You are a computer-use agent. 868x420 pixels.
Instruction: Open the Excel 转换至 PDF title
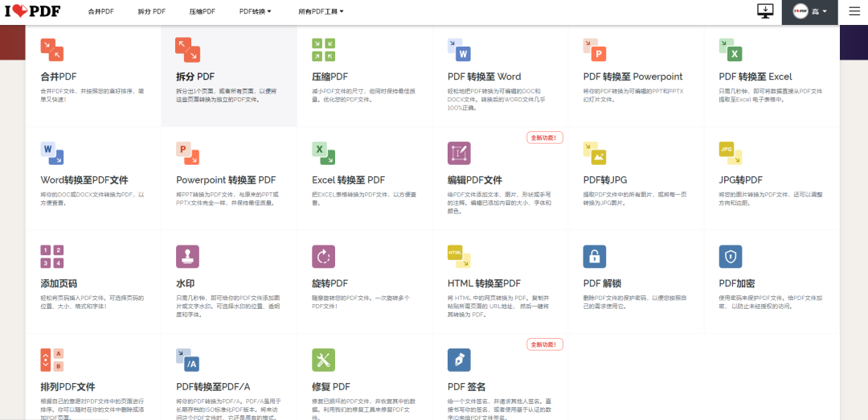348,180
